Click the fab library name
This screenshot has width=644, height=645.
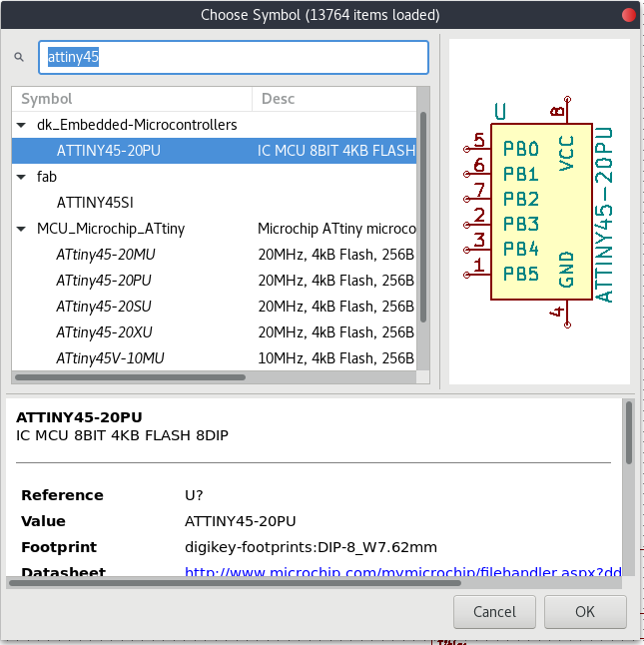pos(47,177)
